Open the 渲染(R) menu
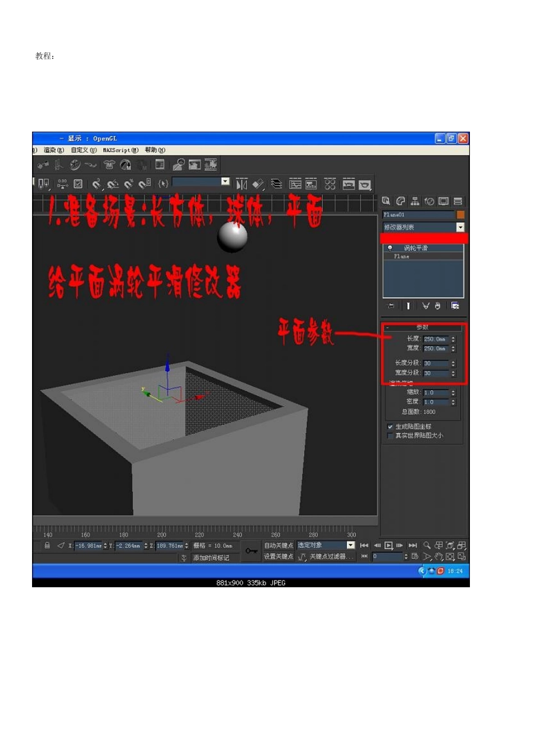The height and width of the screenshot is (756, 534). (53, 150)
